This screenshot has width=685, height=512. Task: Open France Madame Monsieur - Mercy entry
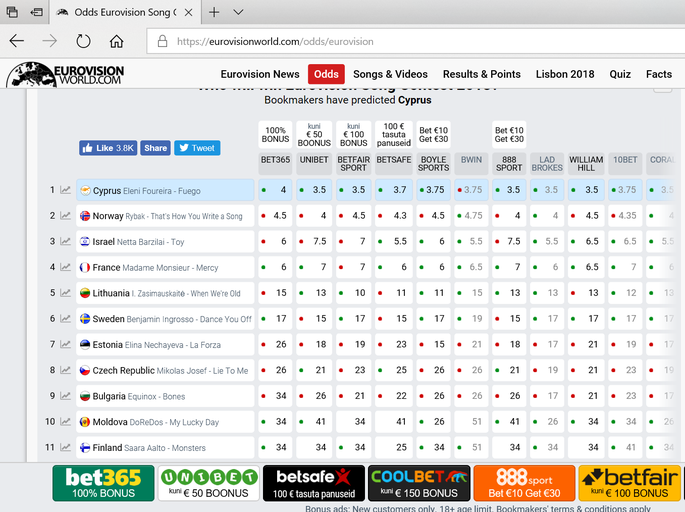click(x=165, y=267)
